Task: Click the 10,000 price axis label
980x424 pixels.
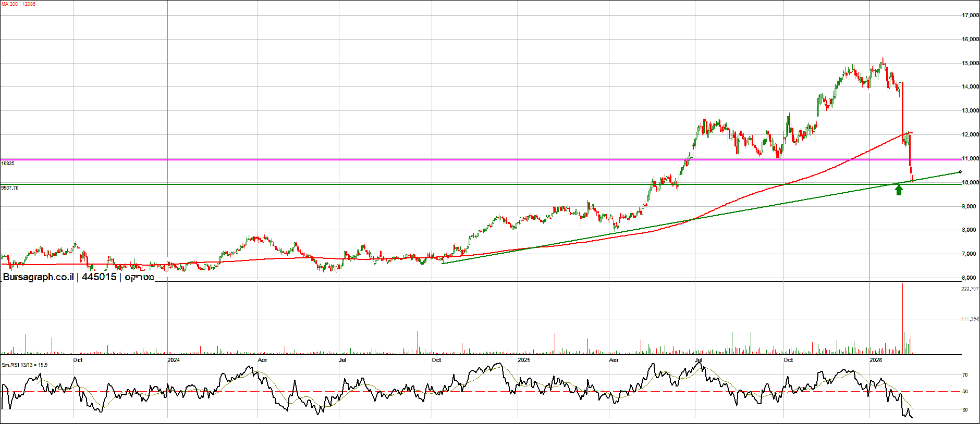Action: (x=970, y=182)
